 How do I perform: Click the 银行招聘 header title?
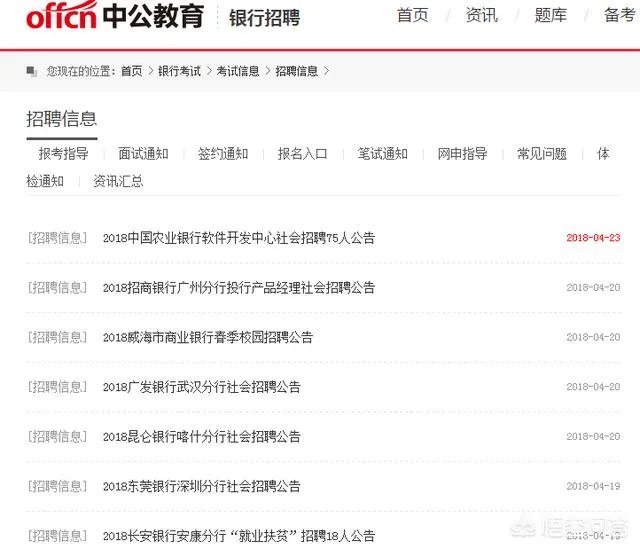(x=264, y=18)
